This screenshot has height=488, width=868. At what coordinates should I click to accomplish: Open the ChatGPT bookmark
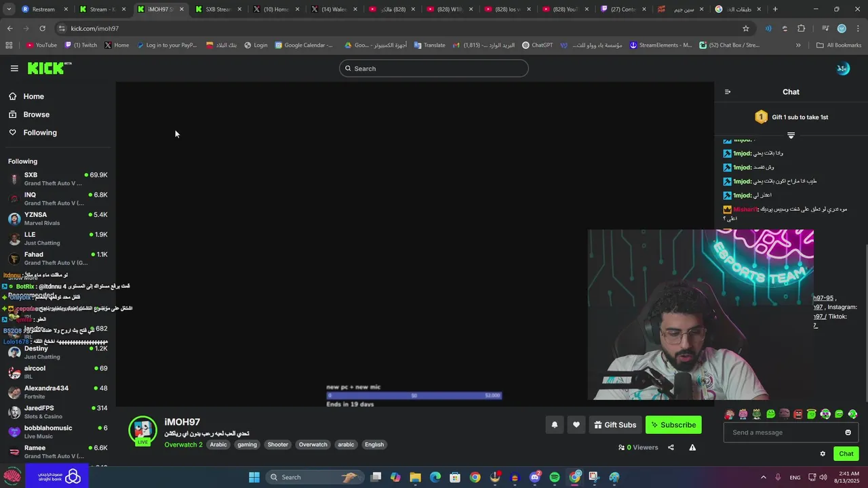(537, 45)
